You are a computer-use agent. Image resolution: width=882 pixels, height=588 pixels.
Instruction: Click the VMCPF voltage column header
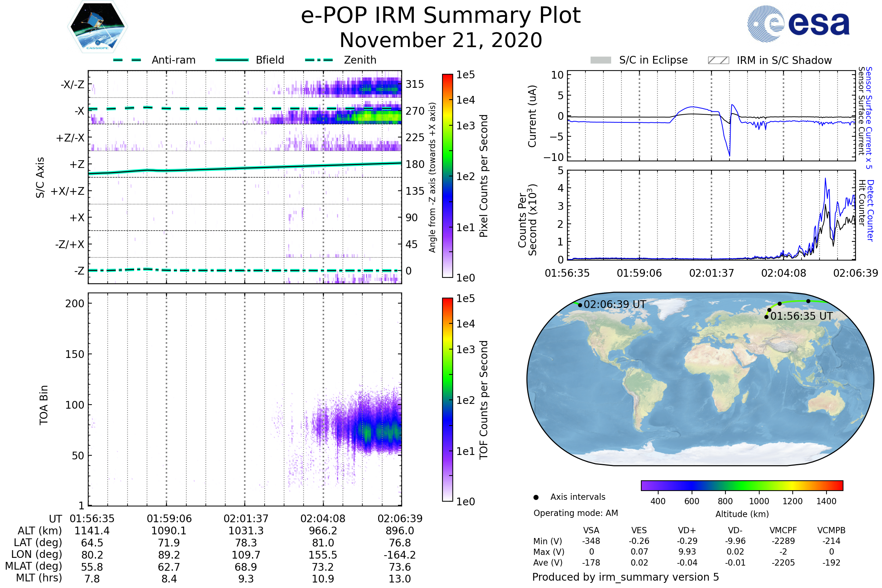(x=783, y=530)
